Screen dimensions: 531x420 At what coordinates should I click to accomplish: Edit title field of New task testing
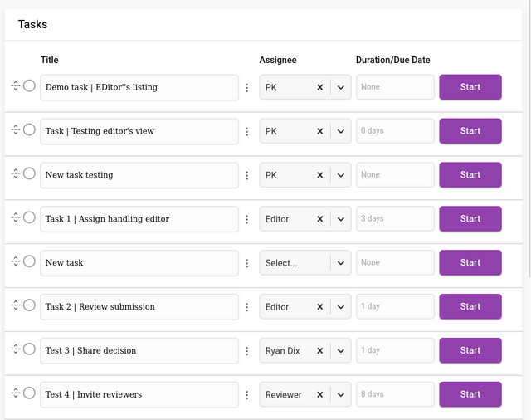click(139, 175)
